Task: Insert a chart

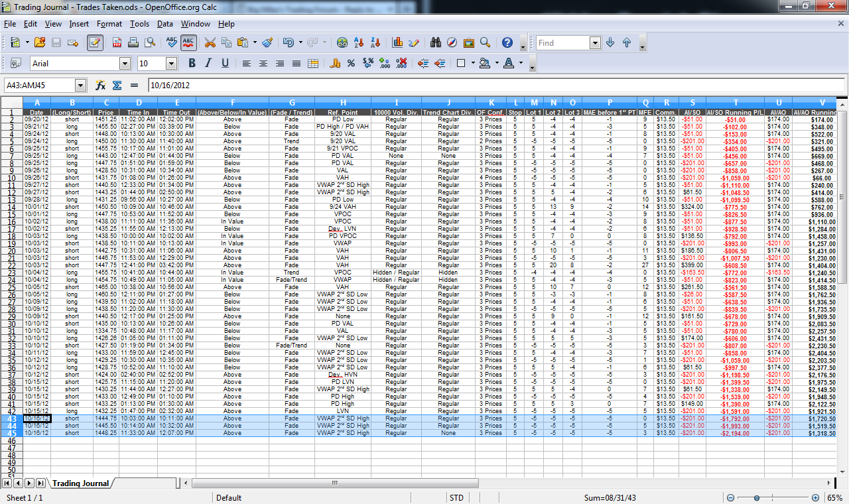Action: 397,43
